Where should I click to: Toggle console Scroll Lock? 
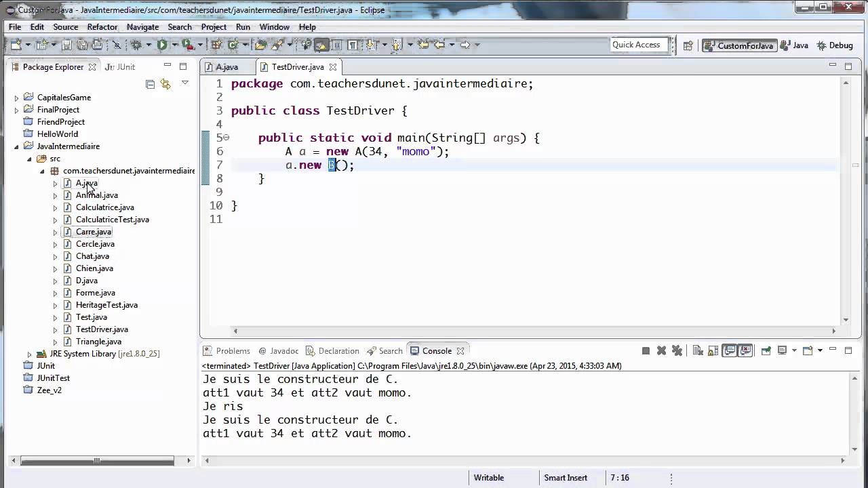coord(713,350)
